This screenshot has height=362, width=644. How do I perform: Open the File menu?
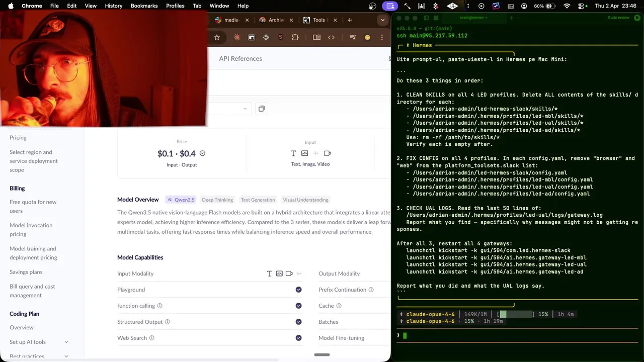pos(54,6)
